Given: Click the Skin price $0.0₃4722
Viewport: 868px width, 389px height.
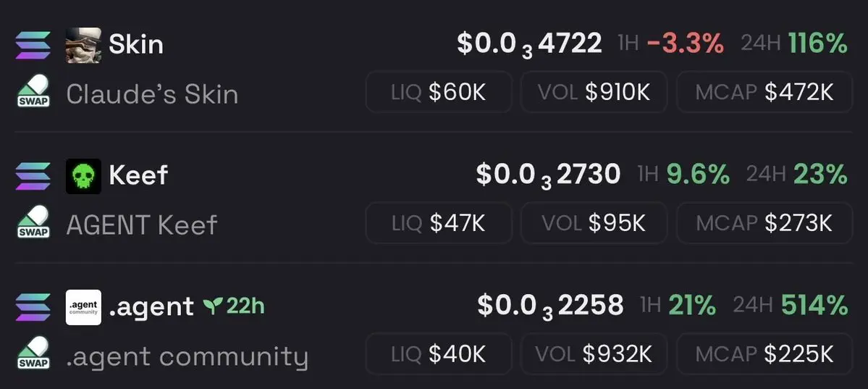Looking at the screenshot, I should click(529, 44).
